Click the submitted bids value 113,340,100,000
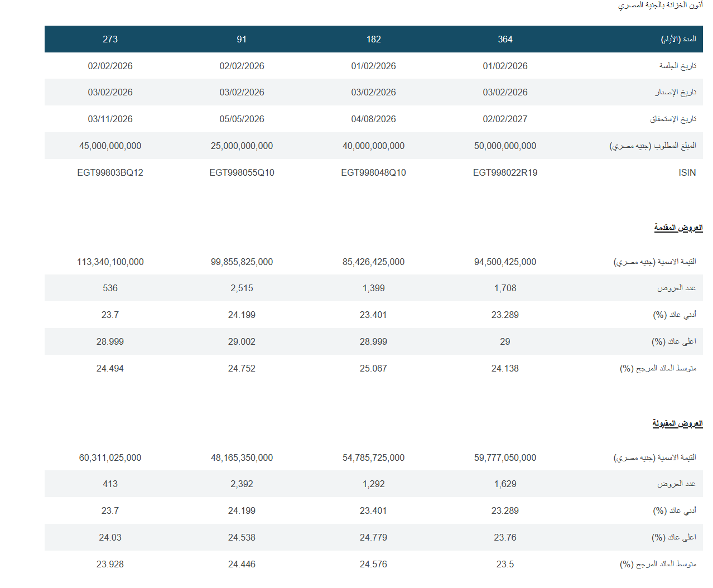The width and height of the screenshot is (713, 588). pos(110,262)
